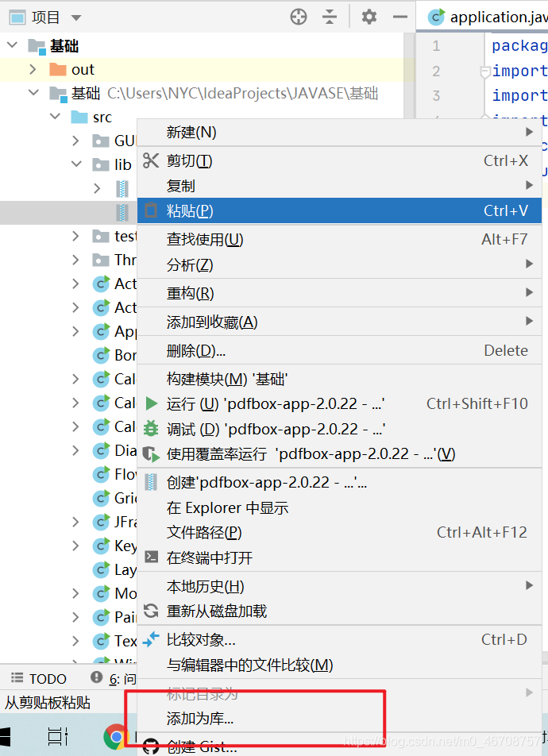The height and width of the screenshot is (756, 548).
Task: Open Chrome from the taskbar
Action: 116,737
